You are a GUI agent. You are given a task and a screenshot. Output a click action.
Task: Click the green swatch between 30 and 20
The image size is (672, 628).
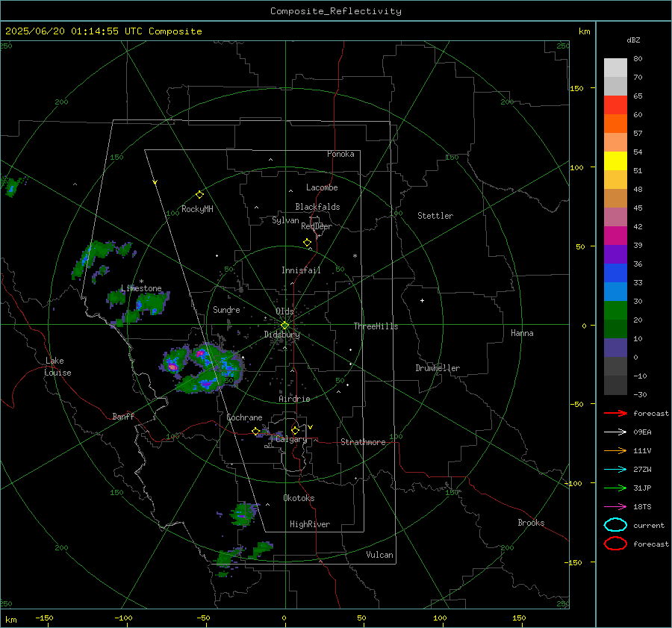click(615, 311)
